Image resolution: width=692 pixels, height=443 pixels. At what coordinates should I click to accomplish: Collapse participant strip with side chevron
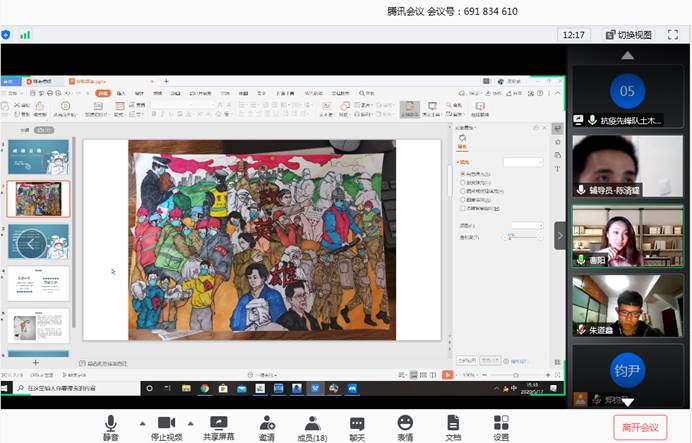coord(560,236)
